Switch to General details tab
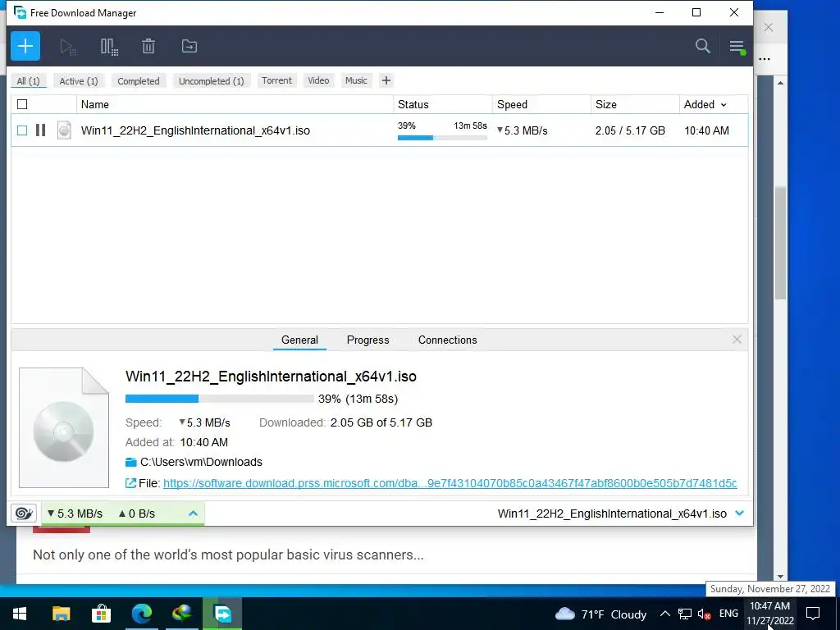The height and width of the screenshot is (630, 840). click(299, 340)
